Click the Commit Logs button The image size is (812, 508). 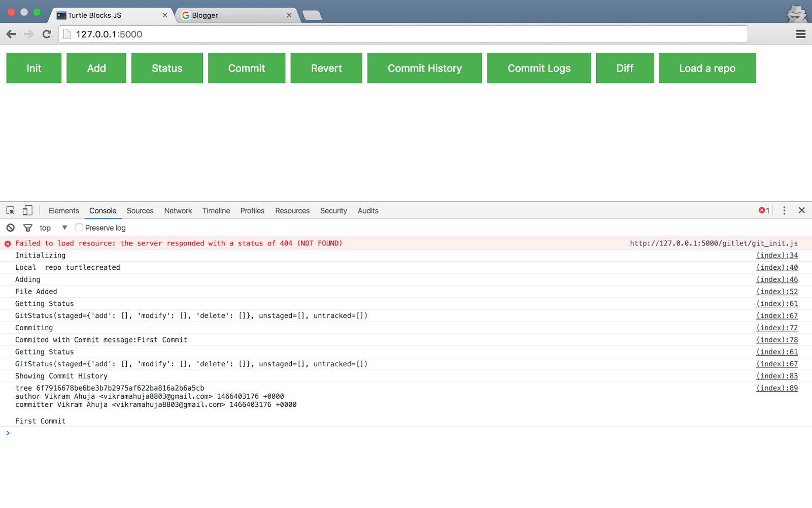coord(539,68)
